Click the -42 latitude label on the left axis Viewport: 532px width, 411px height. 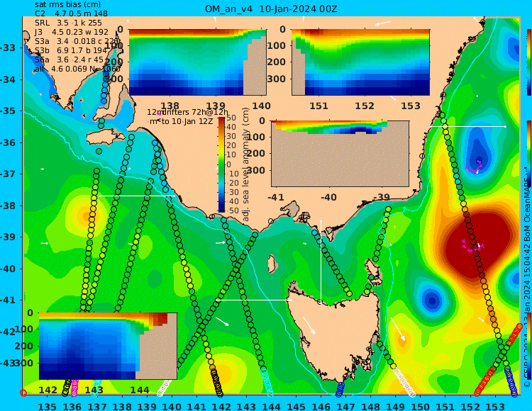pos(8,332)
